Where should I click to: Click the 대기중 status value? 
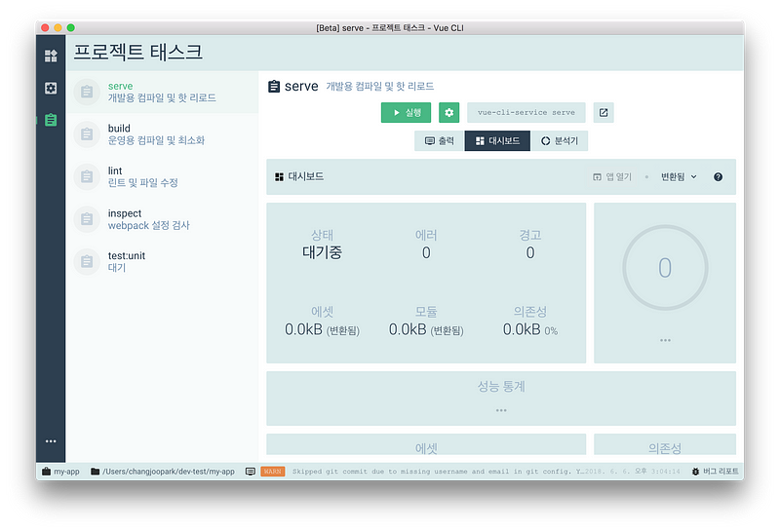(x=322, y=252)
